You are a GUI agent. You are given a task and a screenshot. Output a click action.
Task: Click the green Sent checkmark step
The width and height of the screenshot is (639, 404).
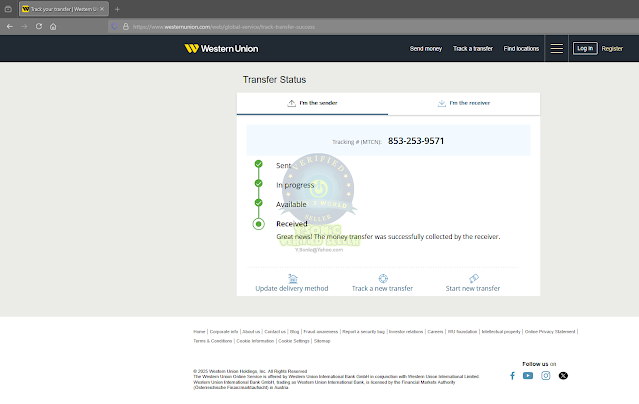(258, 164)
